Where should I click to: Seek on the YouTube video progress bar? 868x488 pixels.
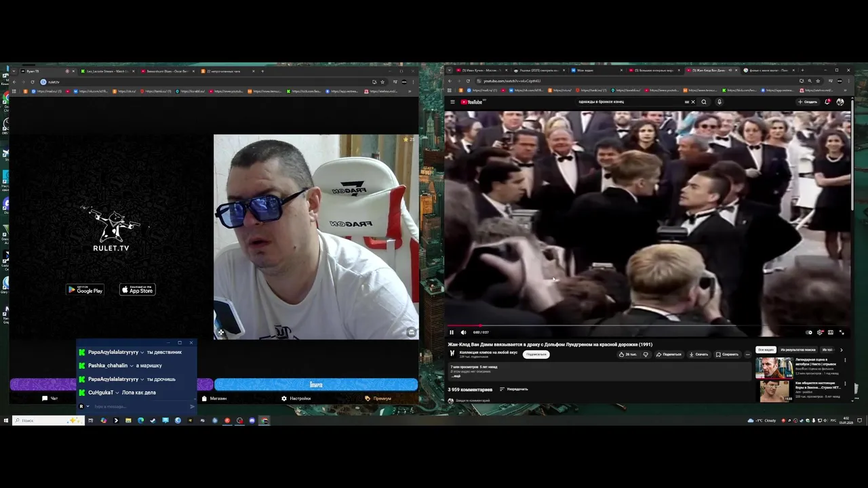(x=648, y=326)
